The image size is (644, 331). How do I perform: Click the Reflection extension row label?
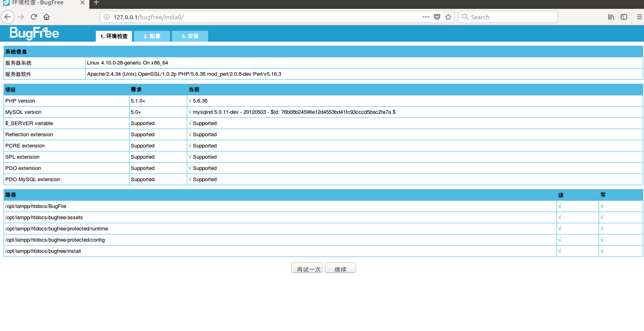(x=29, y=135)
